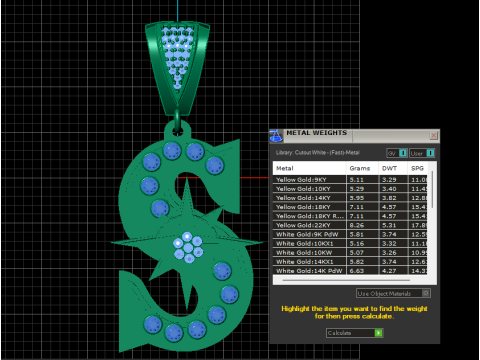Select the Yellow Gold:14KY row
This screenshot has width=480, height=360.
(x=350, y=198)
